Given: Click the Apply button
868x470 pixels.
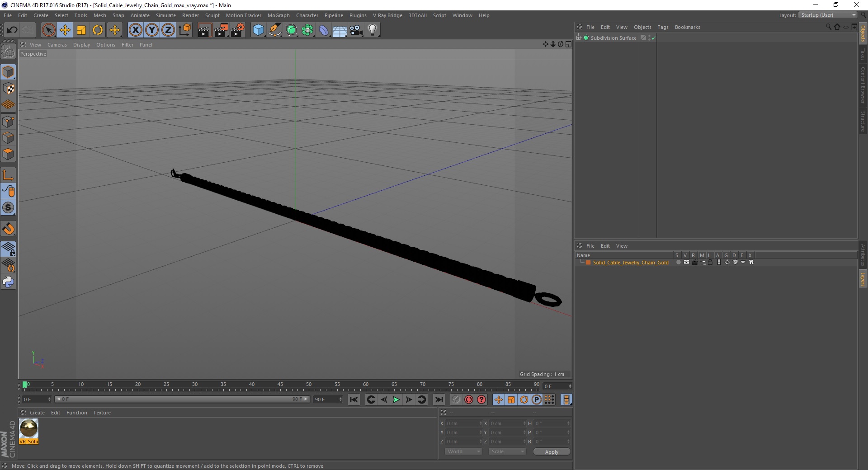Looking at the screenshot, I should click(x=552, y=452).
